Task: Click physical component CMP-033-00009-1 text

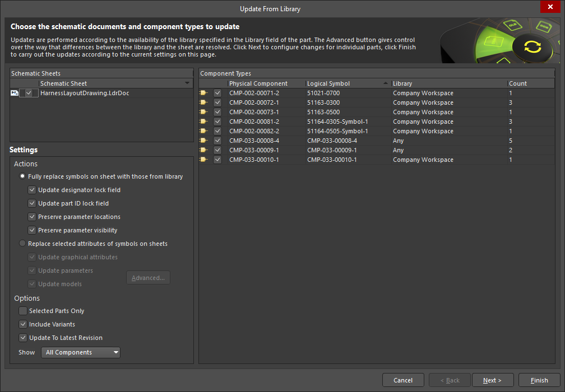Action: click(254, 150)
